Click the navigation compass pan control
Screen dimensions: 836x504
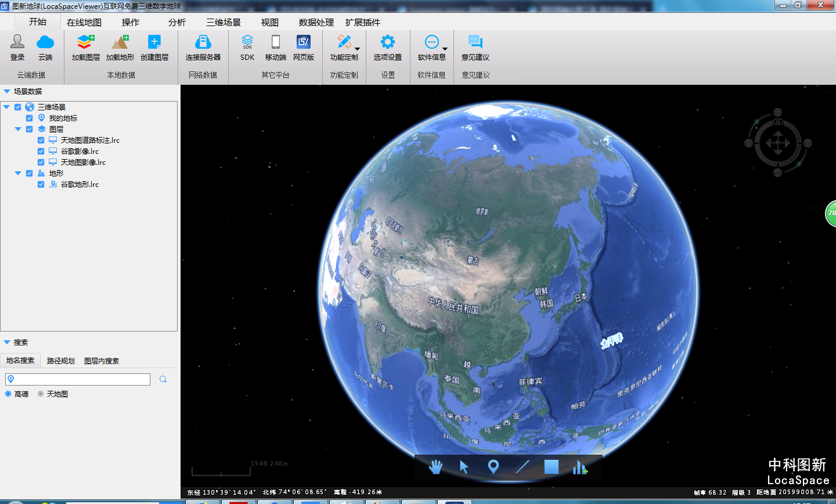pyautogui.click(x=778, y=143)
